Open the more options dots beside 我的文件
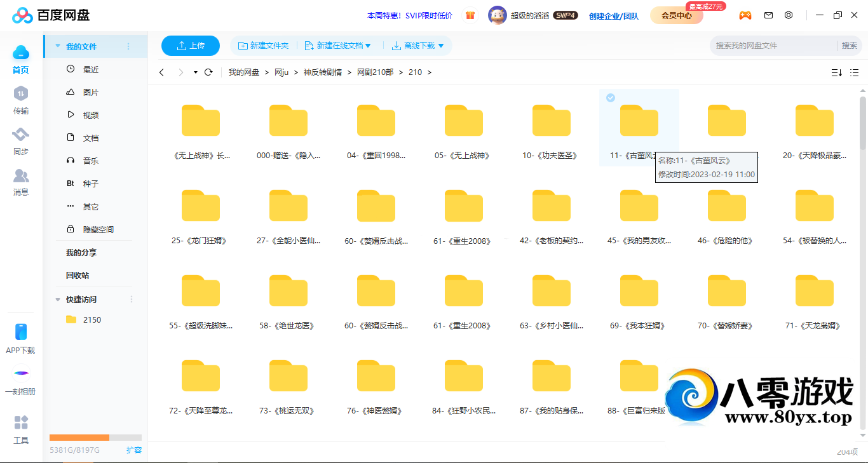Screen dimensions: 868x463 128,46
